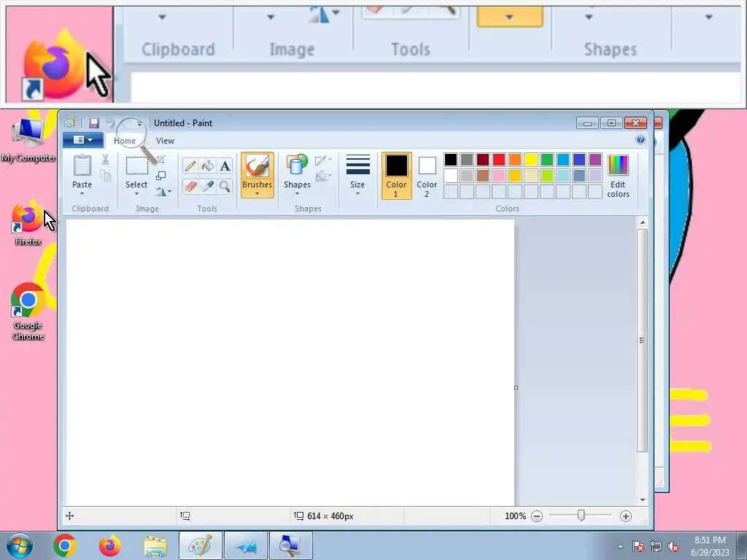Click the vertical scrollbar down arrow
Screen dimensions: 747x560
point(643,499)
